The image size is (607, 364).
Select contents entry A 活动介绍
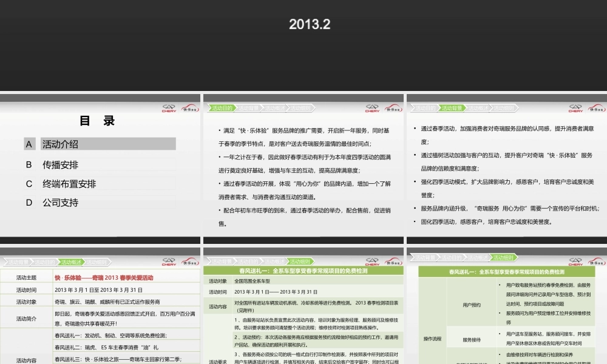pos(100,144)
